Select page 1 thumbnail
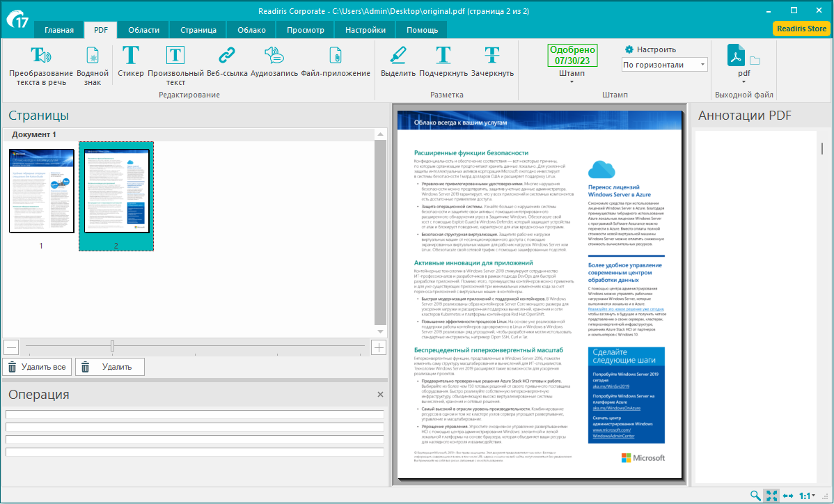The image size is (834, 504). (41, 191)
